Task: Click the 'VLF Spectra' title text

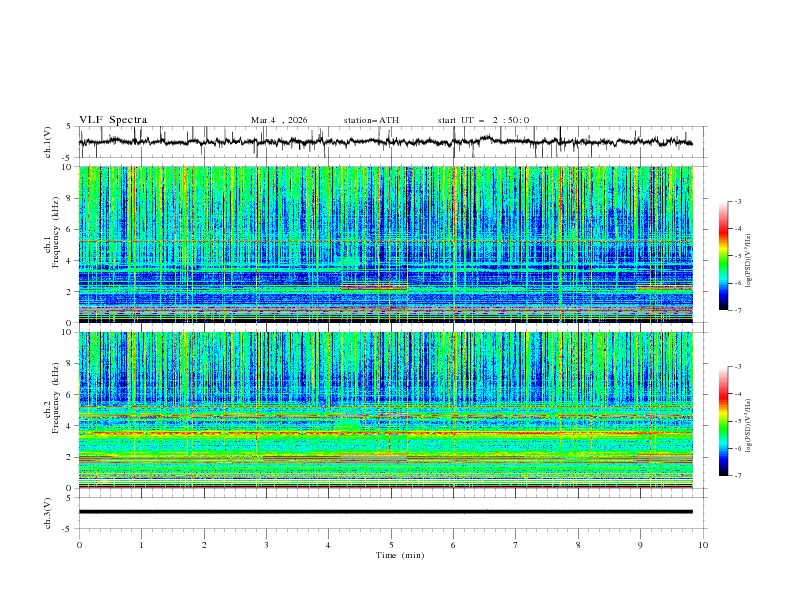Action: 113,120
